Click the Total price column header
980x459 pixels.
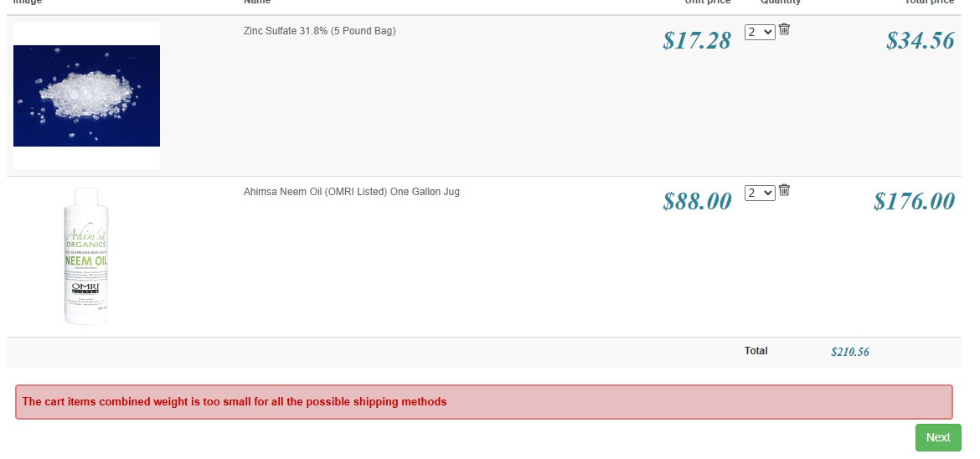pos(929,3)
